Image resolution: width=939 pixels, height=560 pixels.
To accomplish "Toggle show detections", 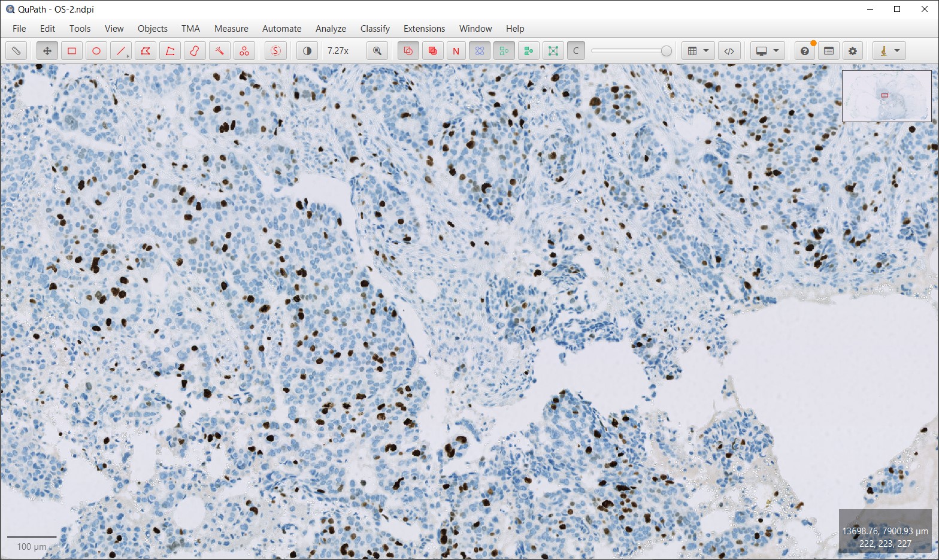I will click(504, 51).
